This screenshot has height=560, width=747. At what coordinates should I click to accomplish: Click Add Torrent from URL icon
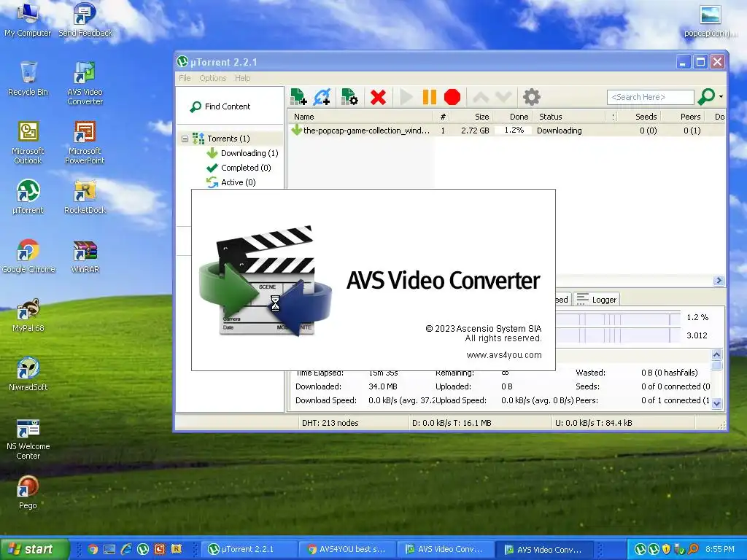[322, 97]
